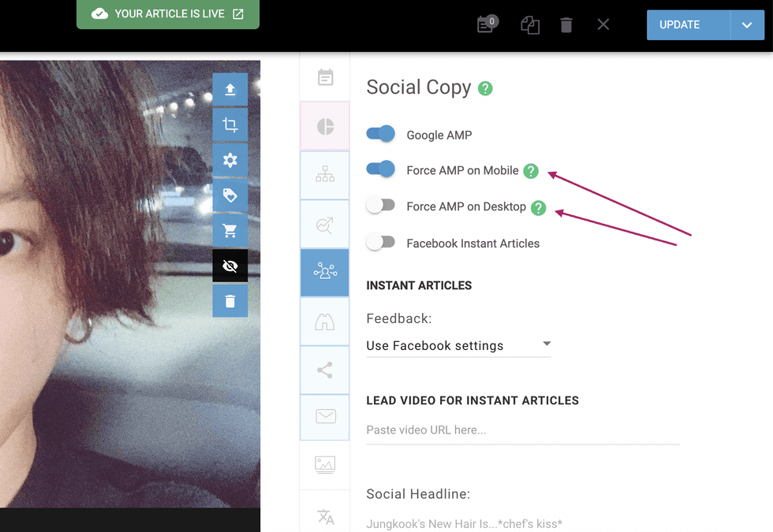773x532 pixels.
Task: Open the Feedback dropdown
Action: 458,345
